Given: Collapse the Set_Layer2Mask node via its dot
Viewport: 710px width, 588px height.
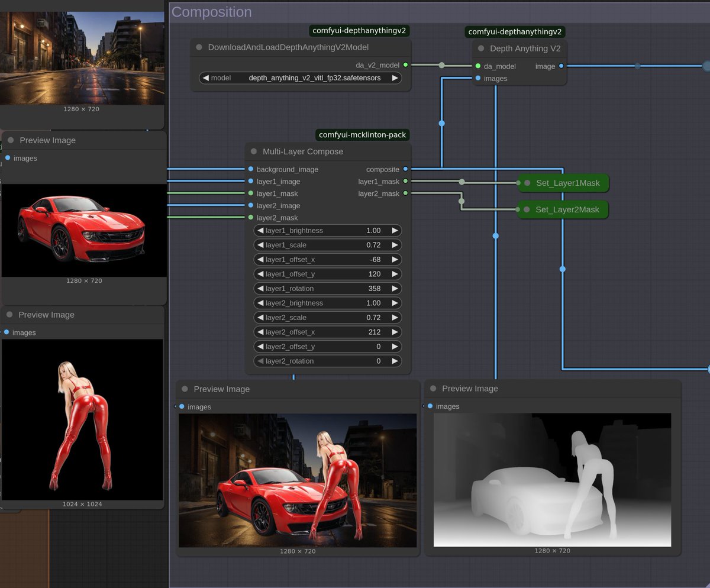Looking at the screenshot, I should point(527,209).
